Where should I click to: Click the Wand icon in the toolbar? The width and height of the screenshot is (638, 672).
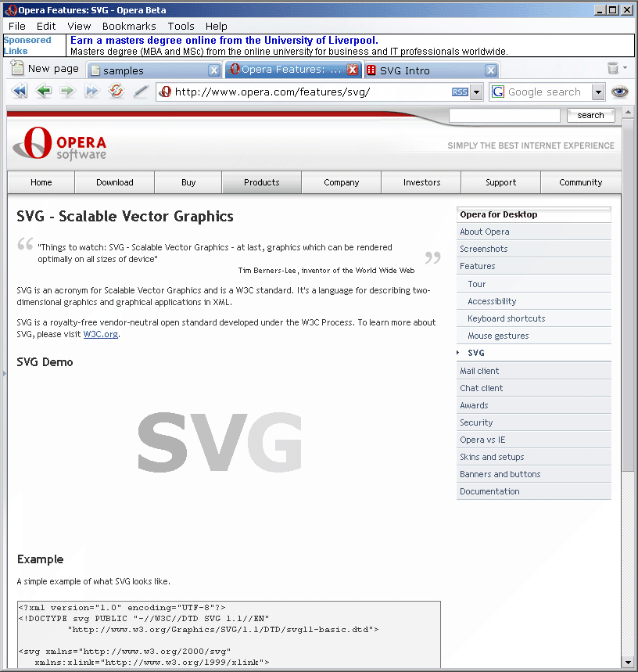click(141, 92)
